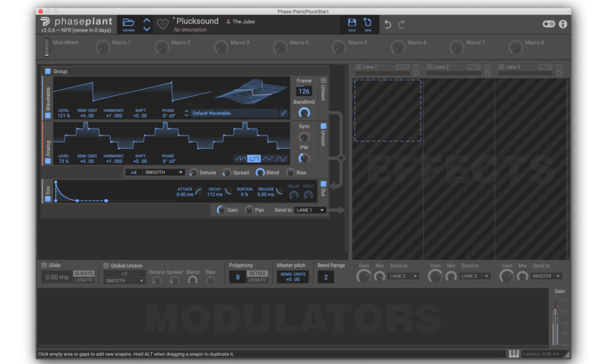The width and height of the screenshot is (607, 364).
Task: Disable the Analog oscillator
Action: tap(47, 161)
